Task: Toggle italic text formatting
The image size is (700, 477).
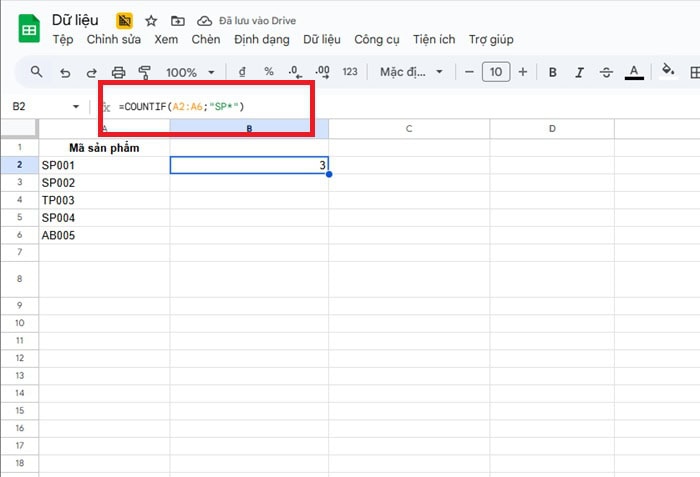Action: tap(579, 72)
